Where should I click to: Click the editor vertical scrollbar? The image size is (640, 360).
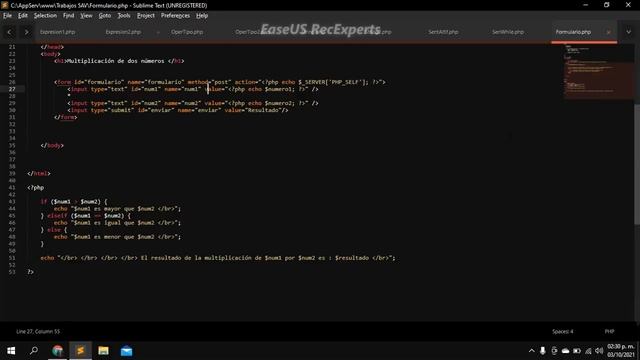(x=637, y=163)
